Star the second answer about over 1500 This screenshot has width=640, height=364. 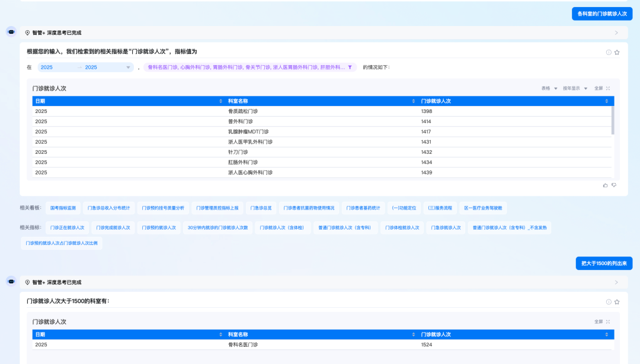pyautogui.click(x=617, y=301)
